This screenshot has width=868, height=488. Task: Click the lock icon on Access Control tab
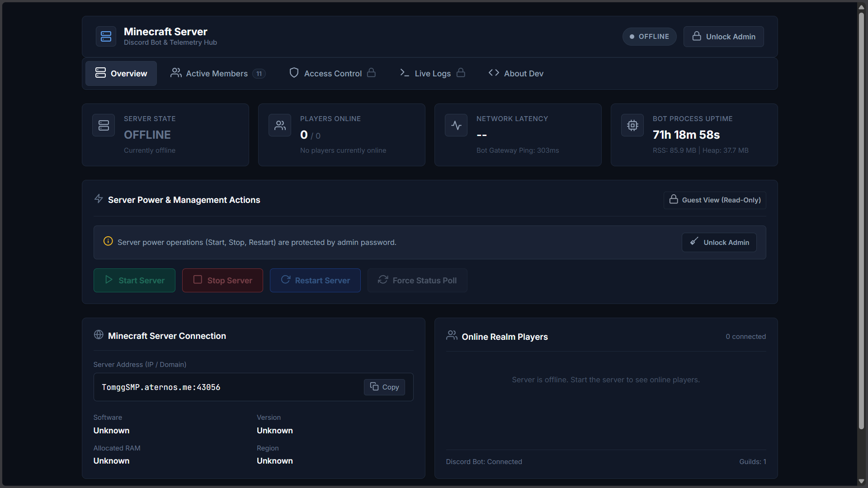click(371, 73)
